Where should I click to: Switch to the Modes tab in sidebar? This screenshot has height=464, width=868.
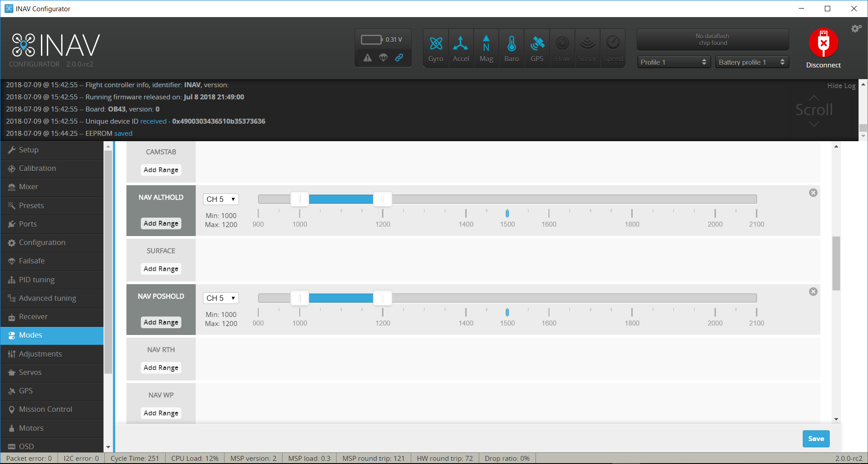coord(30,335)
